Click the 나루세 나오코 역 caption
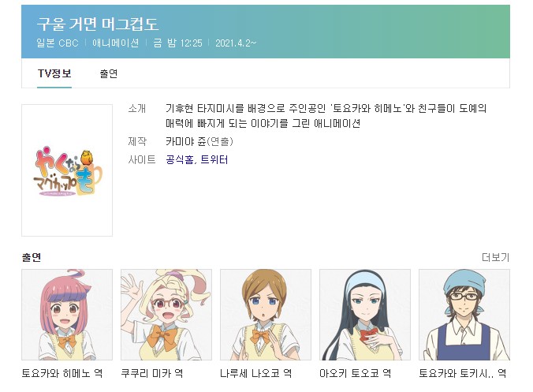 click(x=256, y=373)
